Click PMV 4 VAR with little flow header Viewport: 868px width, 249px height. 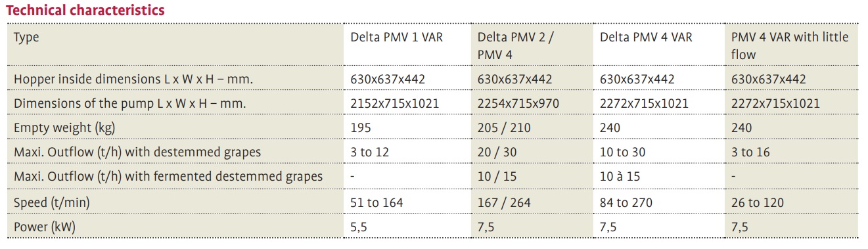coord(790,46)
